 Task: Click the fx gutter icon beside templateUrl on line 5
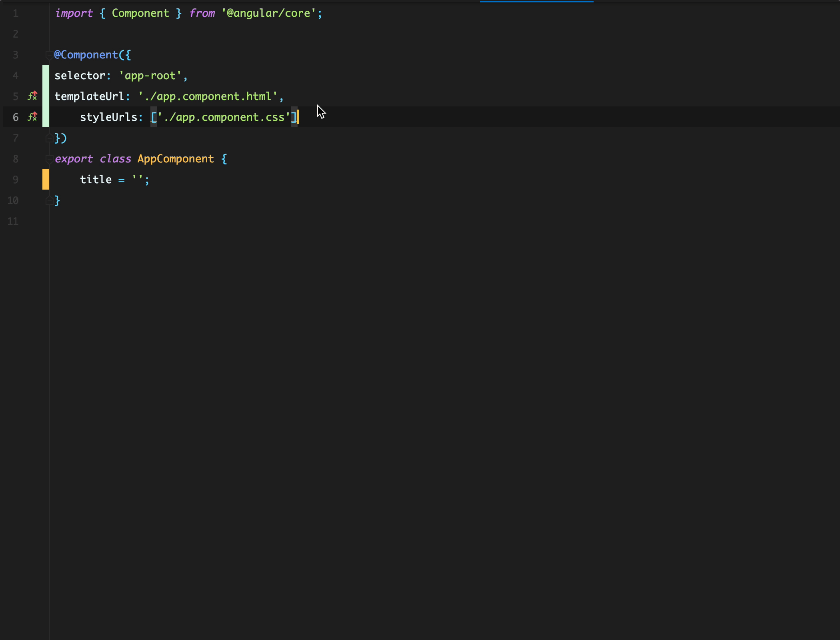[32, 96]
